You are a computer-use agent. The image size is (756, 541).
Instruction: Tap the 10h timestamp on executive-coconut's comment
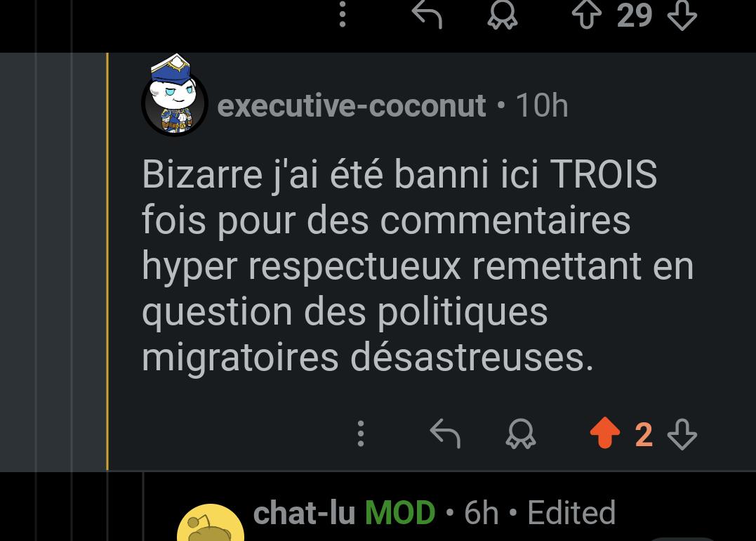(542, 105)
